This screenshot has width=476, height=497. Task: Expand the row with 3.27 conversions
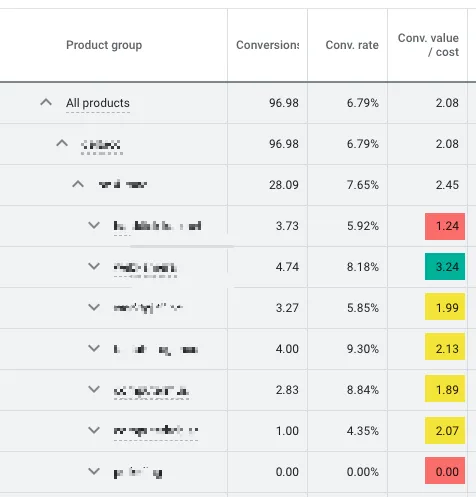pyautogui.click(x=94, y=307)
